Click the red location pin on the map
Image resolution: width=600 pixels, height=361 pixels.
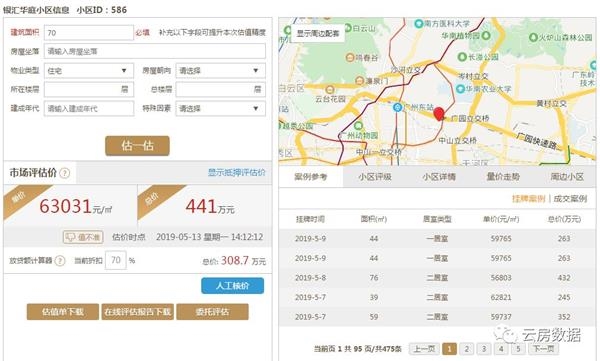click(439, 114)
